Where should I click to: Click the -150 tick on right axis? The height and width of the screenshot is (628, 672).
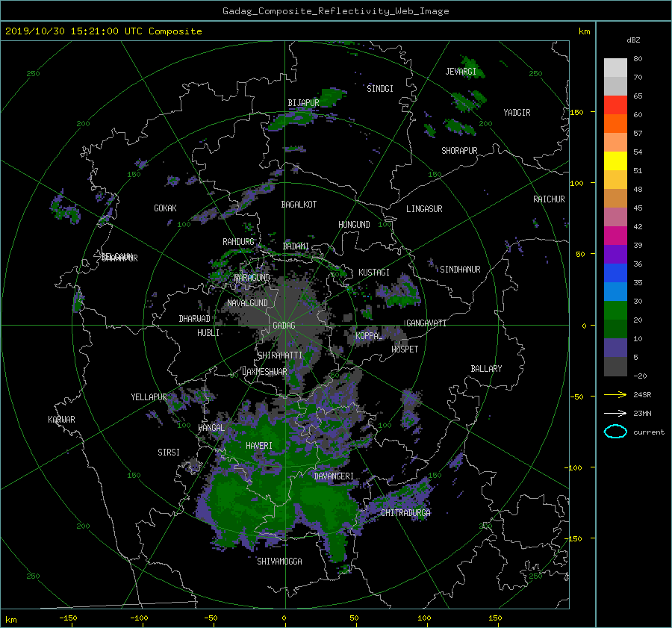pyautogui.click(x=573, y=539)
